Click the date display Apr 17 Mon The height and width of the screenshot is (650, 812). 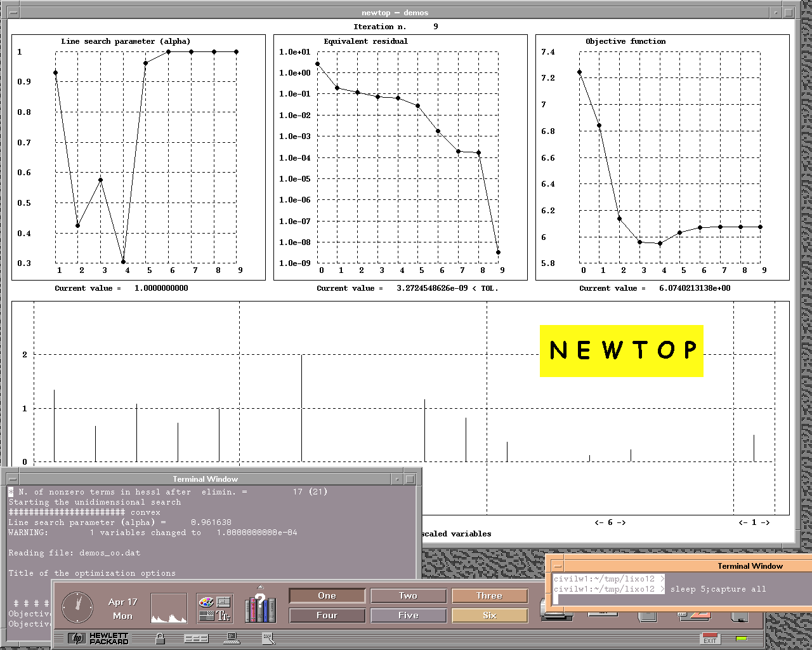tap(122, 608)
